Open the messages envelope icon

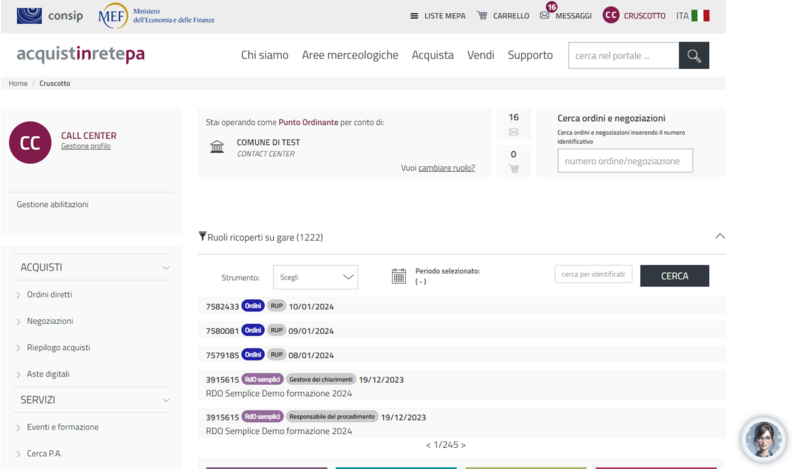click(x=545, y=16)
